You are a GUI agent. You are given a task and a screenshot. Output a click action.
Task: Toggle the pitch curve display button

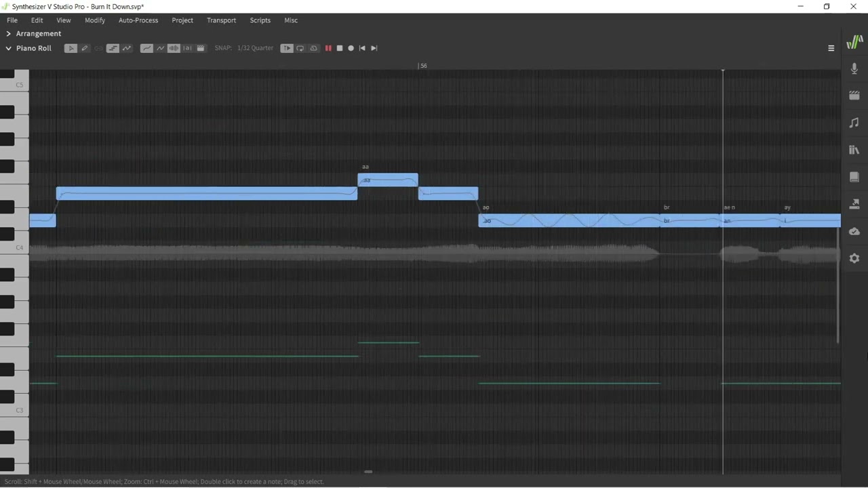[127, 48]
